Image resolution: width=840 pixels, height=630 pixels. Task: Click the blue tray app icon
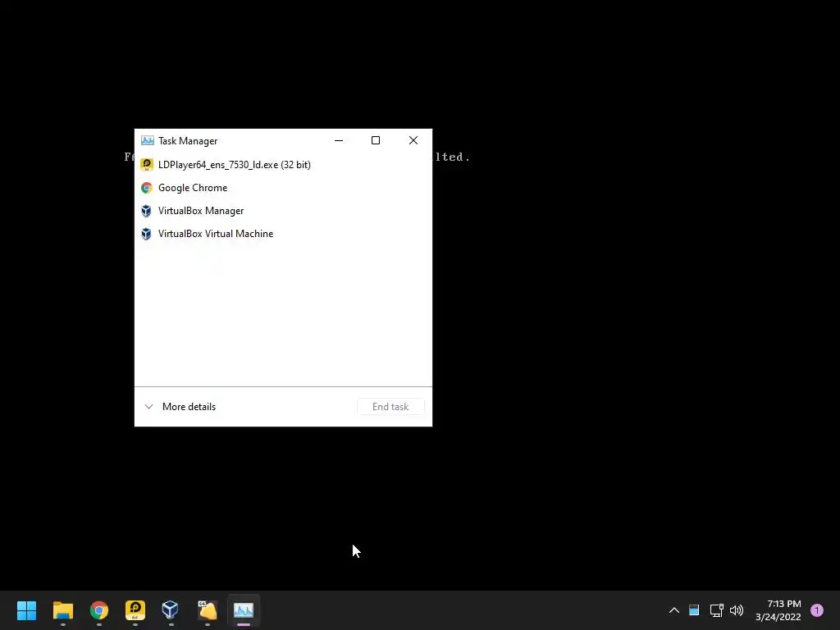pyautogui.click(x=694, y=610)
